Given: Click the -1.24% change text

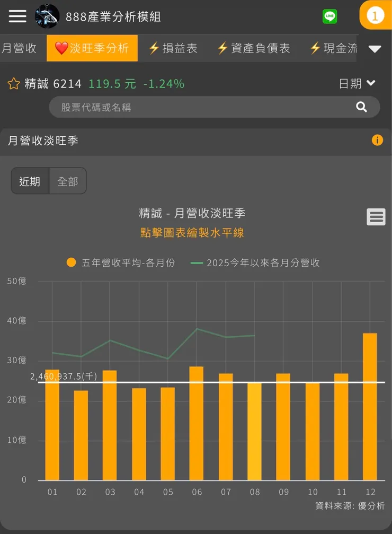Looking at the screenshot, I should coord(164,83).
